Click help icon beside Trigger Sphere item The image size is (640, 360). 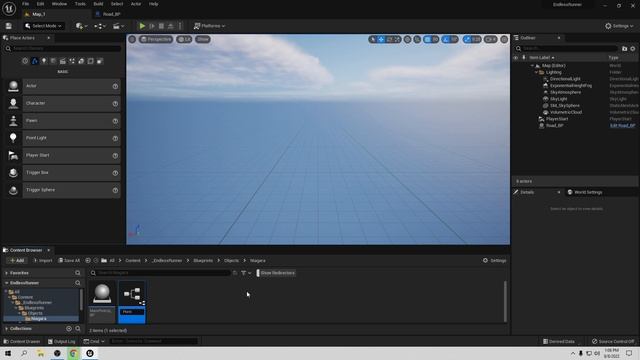[x=115, y=190]
